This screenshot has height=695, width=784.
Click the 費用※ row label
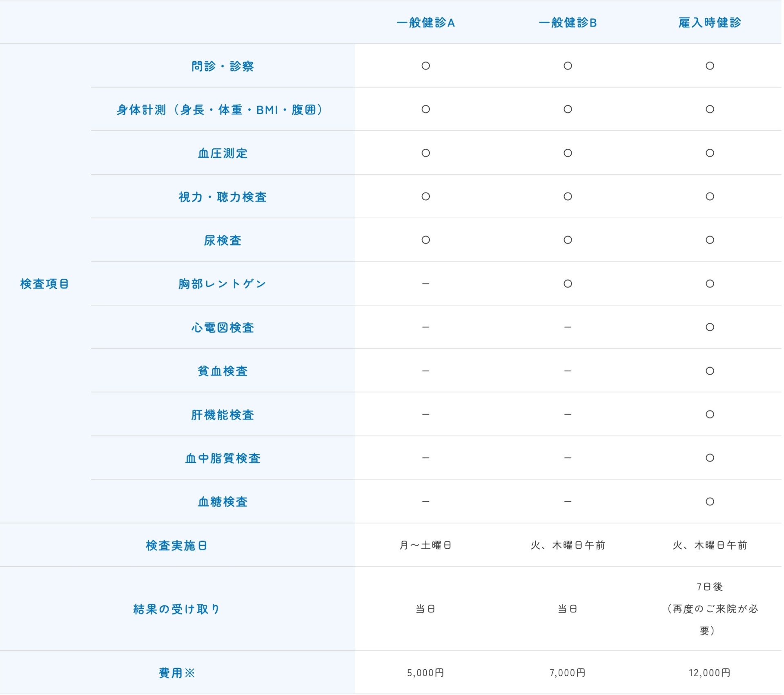pos(177,673)
